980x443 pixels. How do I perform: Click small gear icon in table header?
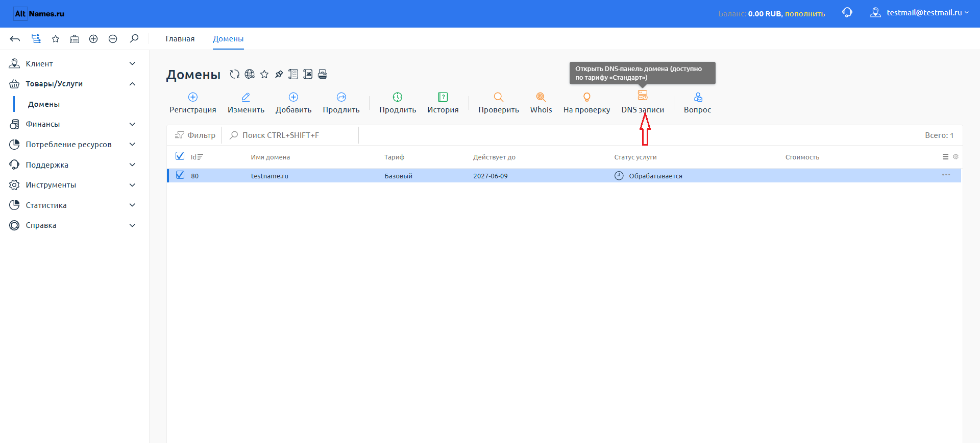[x=956, y=157]
